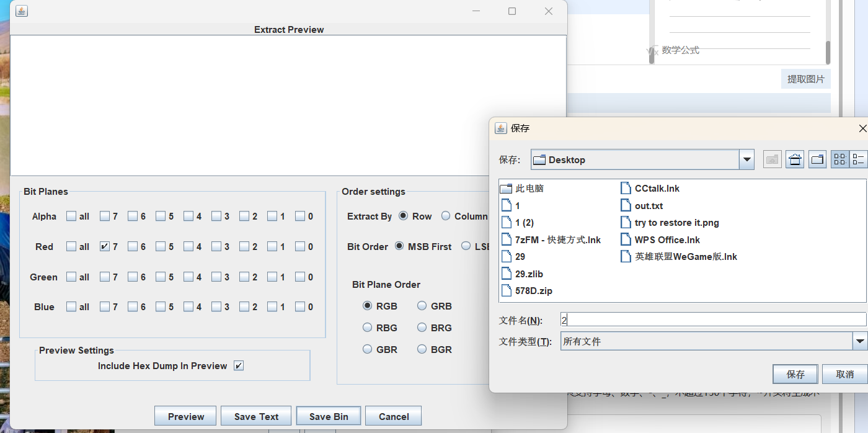868x433 pixels.
Task: Select GRB bit plane order
Action: tap(422, 306)
